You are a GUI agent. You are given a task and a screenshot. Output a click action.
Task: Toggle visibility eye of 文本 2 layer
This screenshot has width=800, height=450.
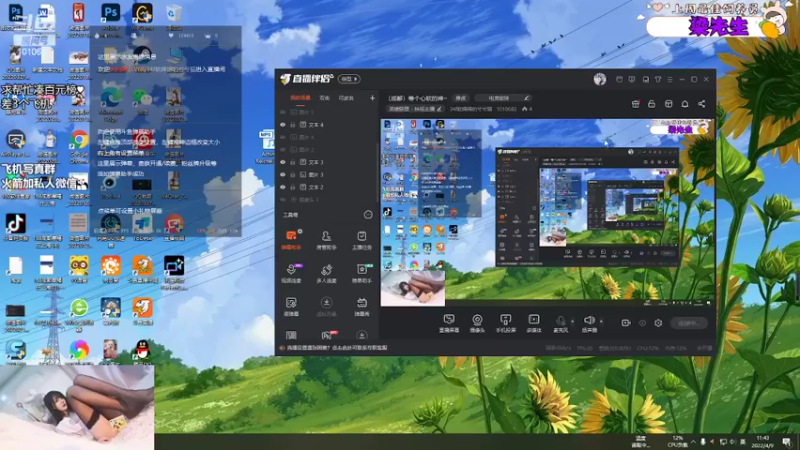[283, 187]
